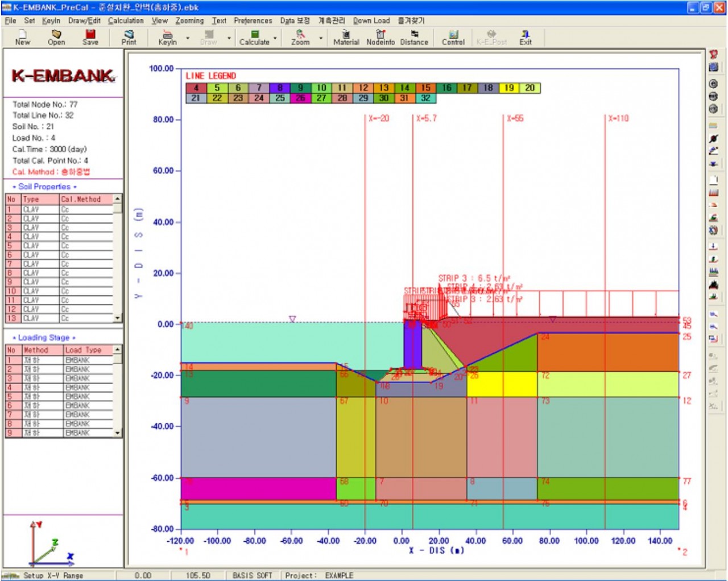Click the X=55 vertical line label
The image size is (728, 581).
515,118
